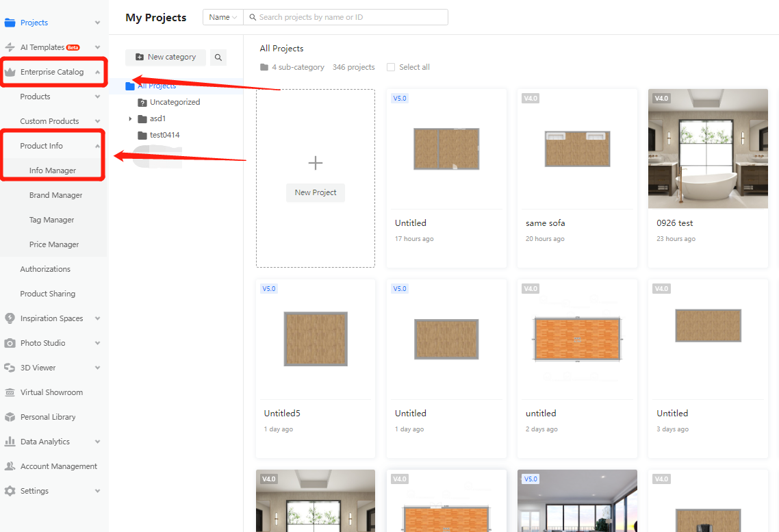This screenshot has height=532, width=779.
Task: Focus the search projects input field
Action: tap(349, 17)
